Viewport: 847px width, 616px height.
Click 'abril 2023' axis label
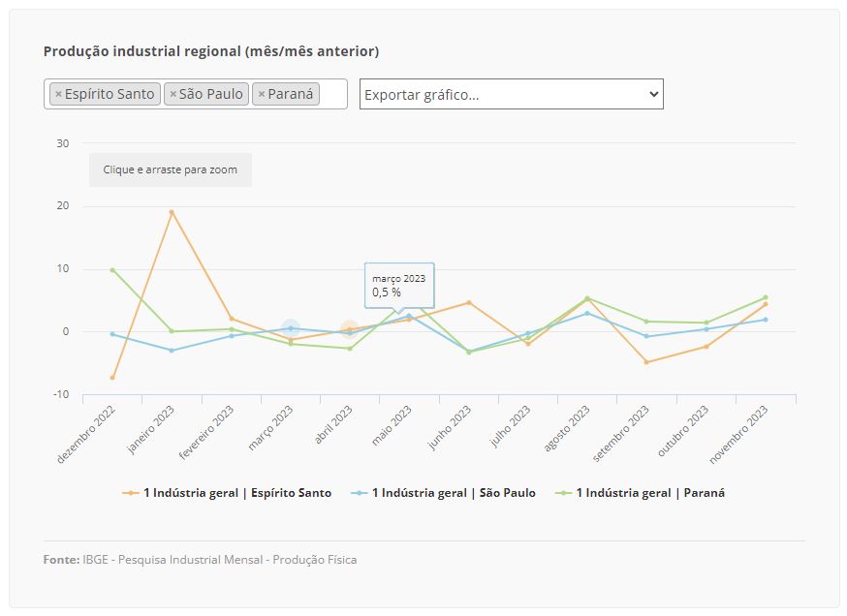pos(333,425)
